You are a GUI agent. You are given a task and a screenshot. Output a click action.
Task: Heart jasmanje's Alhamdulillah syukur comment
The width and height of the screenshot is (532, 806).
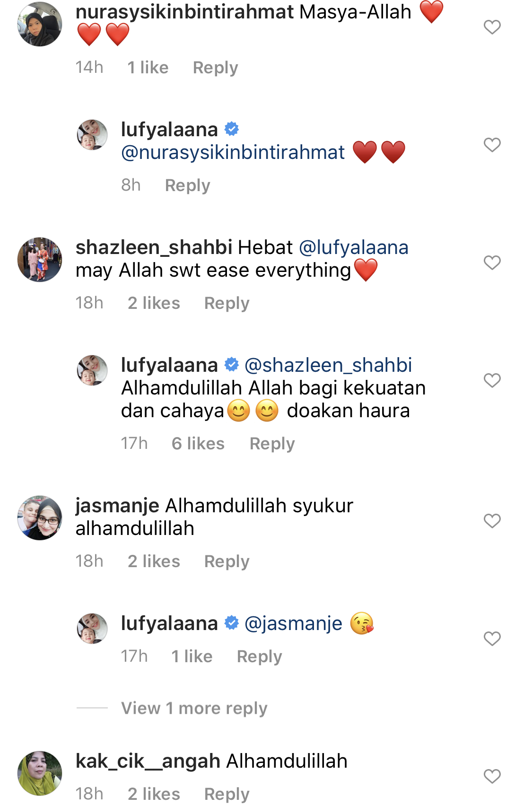pyautogui.click(x=492, y=521)
